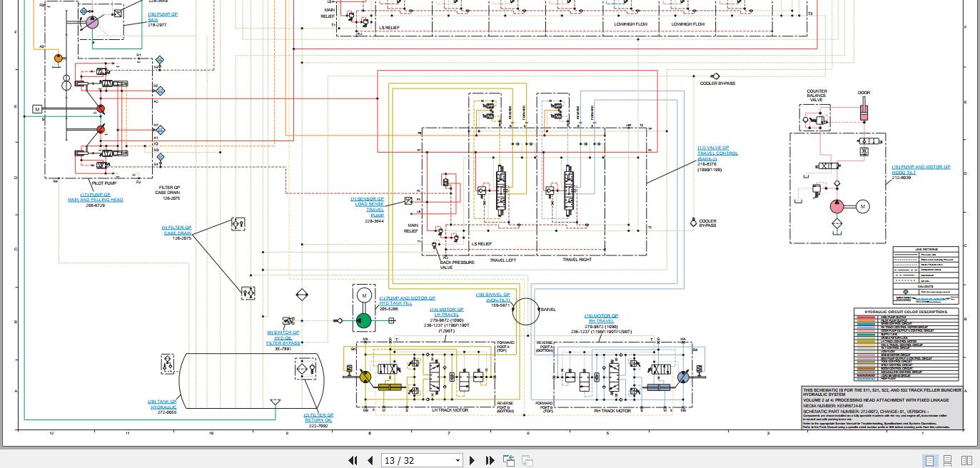The width and height of the screenshot is (980, 468).
Task: Click the next page arrow icon
Action: (x=473, y=461)
